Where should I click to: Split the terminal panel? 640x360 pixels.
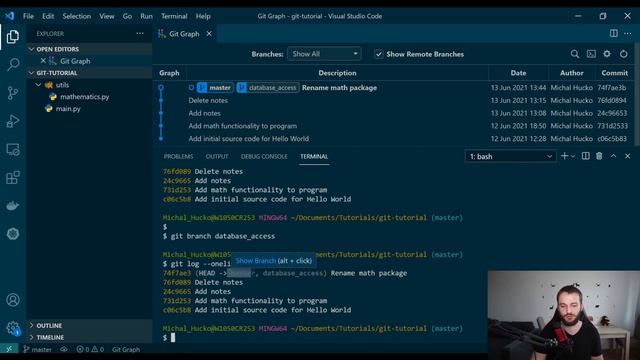point(585,156)
